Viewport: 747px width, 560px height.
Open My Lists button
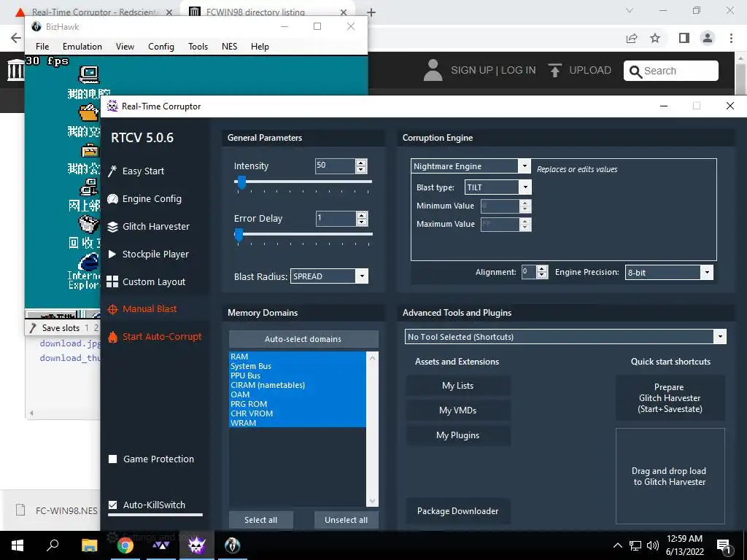click(x=458, y=386)
